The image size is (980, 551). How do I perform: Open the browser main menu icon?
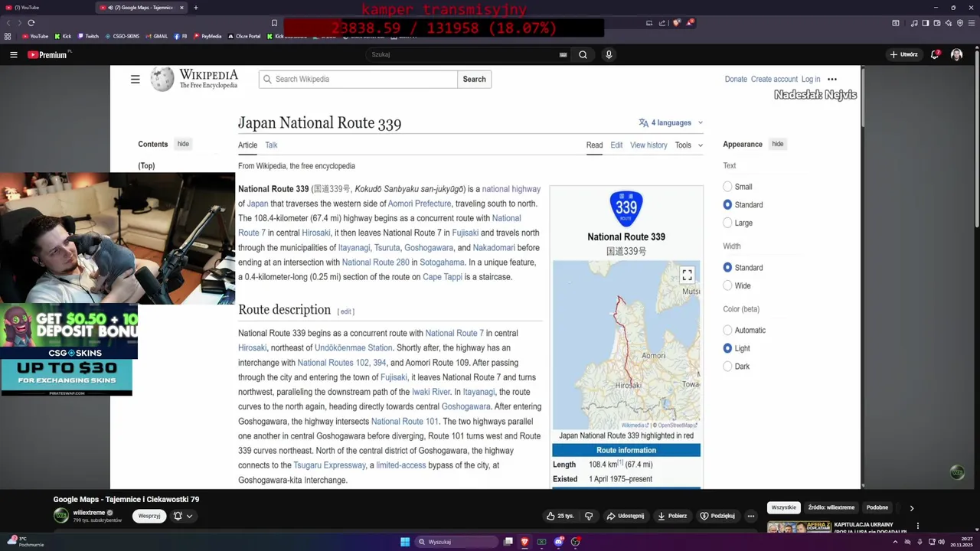(x=972, y=23)
